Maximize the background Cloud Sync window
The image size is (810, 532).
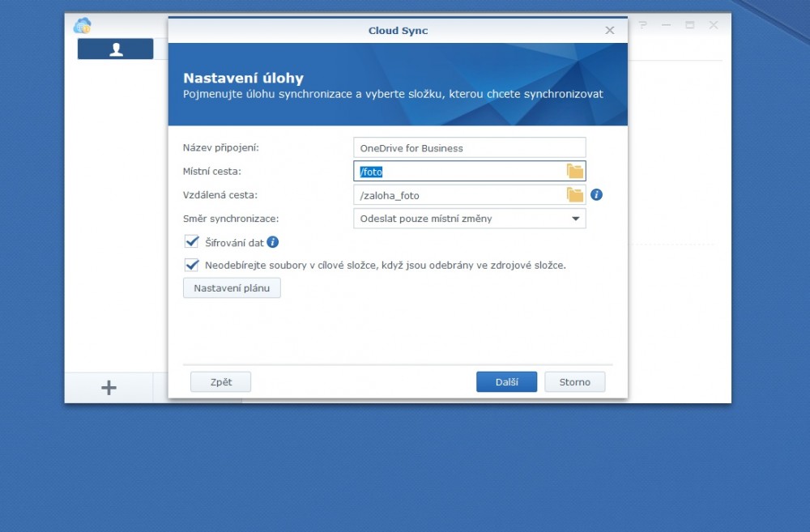690,25
